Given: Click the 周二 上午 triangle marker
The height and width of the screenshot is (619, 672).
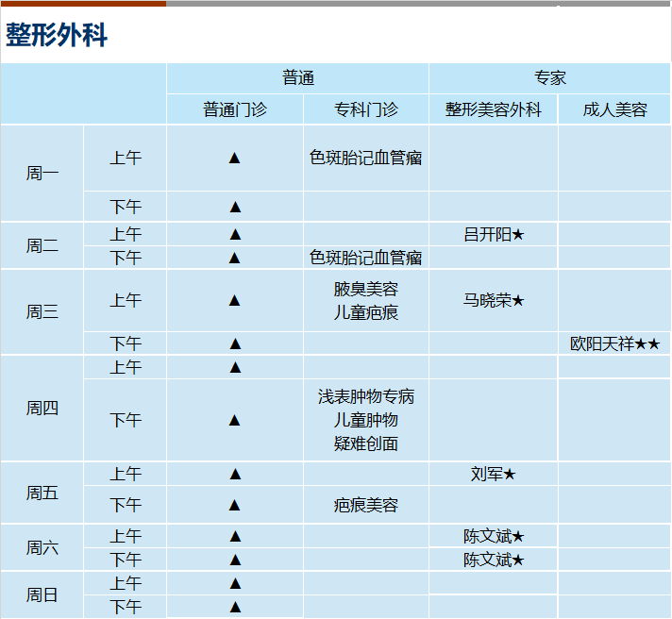Looking at the screenshot, I should tap(235, 234).
